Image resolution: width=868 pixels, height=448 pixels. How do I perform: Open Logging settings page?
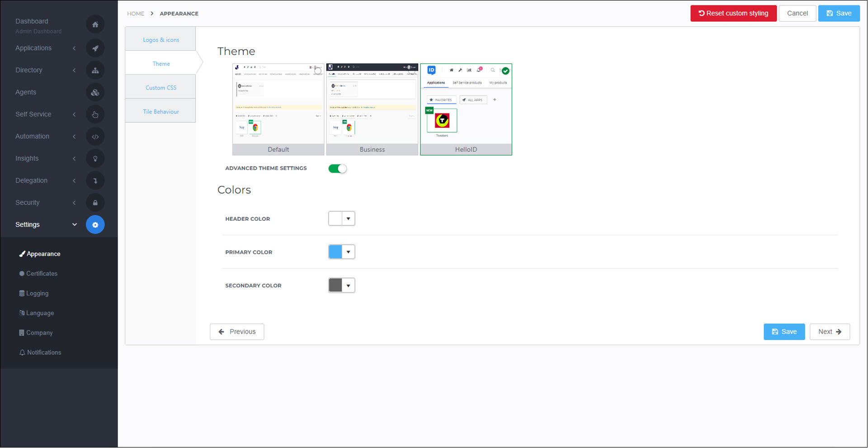(x=34, y=293)
